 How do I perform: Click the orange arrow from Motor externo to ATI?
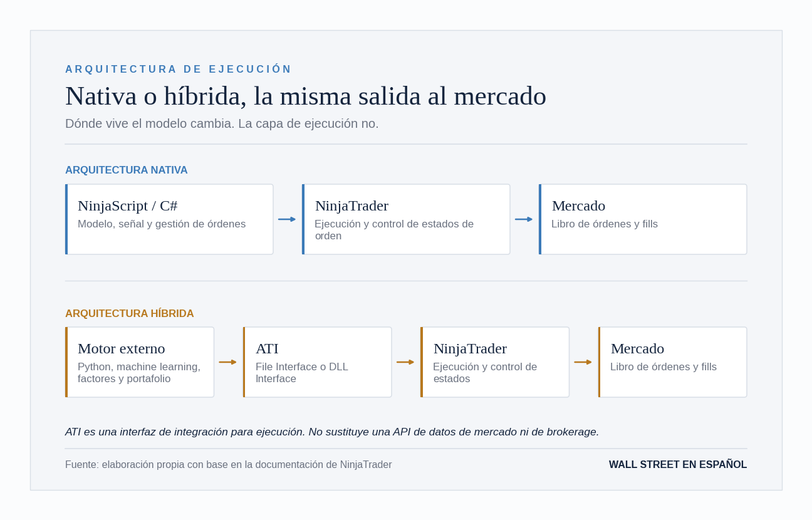click(228, 362)
